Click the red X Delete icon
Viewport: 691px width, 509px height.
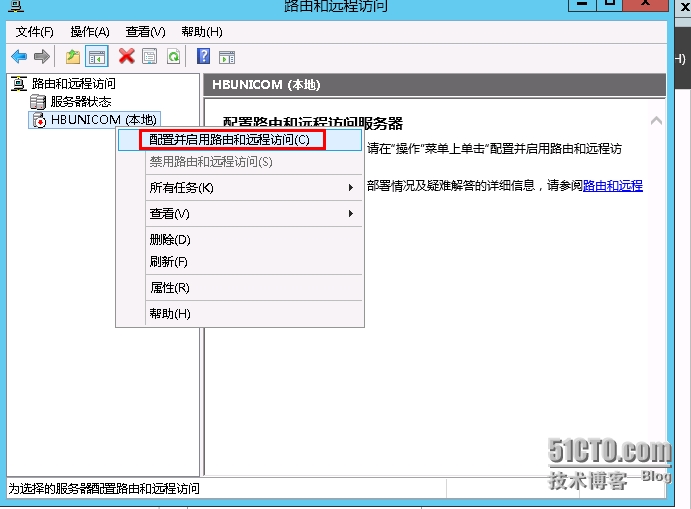pyautogui.click(x=126, y=56)
